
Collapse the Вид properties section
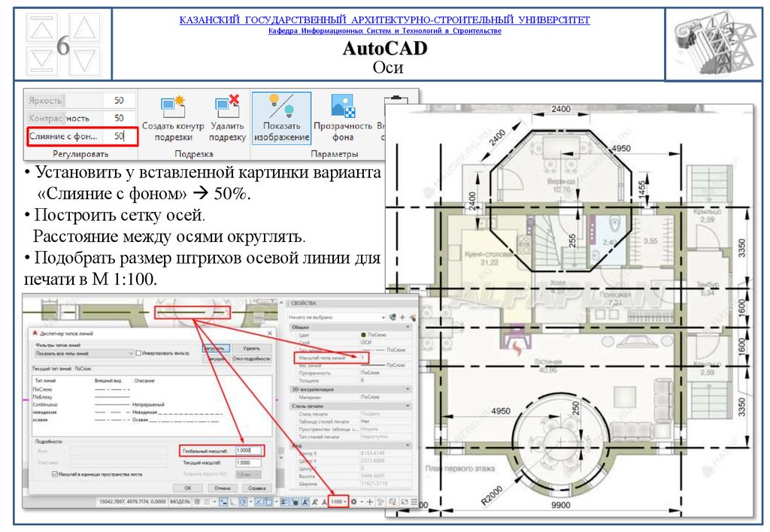point(408,446)
